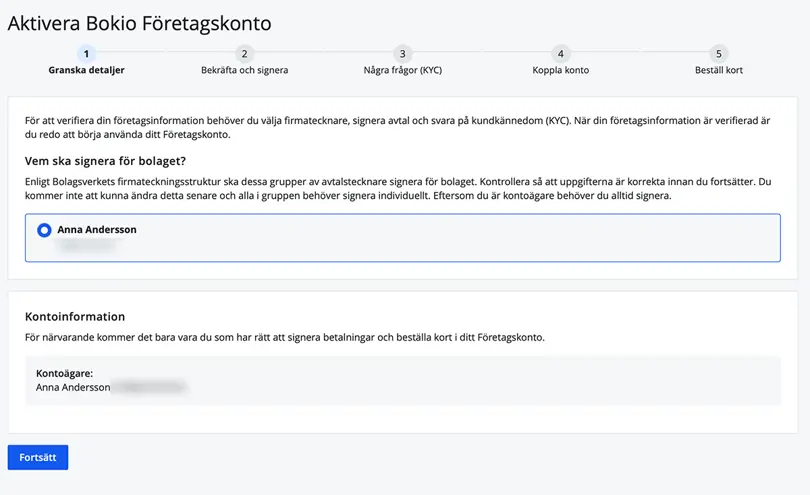
Task: Click the Aktivera Bokio Företagskonto heading
Action: [x=139, y=24]
